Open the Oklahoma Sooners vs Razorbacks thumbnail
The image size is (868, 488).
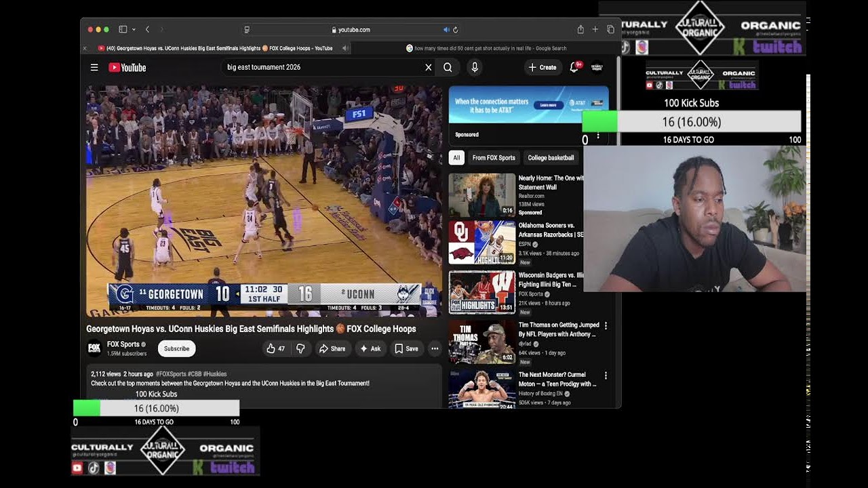pyautogui.click(x=482, y=243)
